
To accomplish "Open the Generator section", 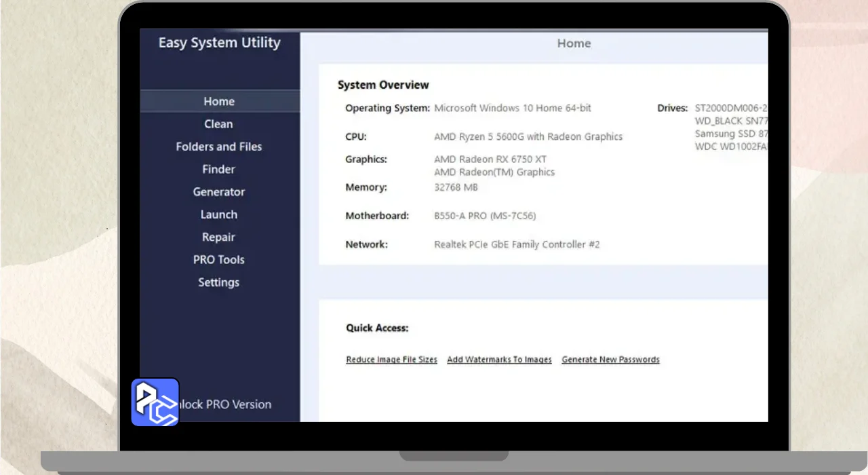I will (218, 192).
